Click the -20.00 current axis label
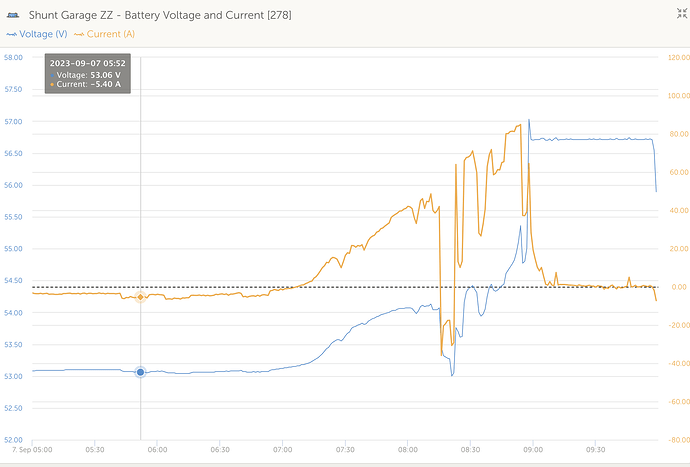Screen dimensions: 690x467 tap(678, 325)
